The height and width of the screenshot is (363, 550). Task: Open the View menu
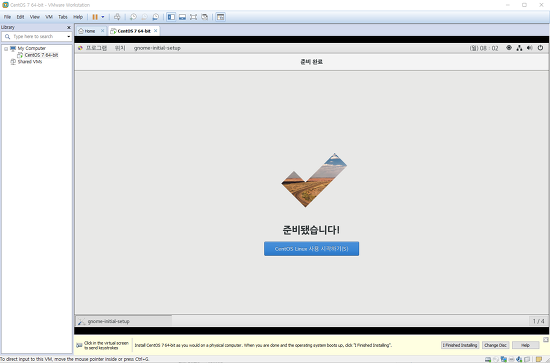point(35,17)
